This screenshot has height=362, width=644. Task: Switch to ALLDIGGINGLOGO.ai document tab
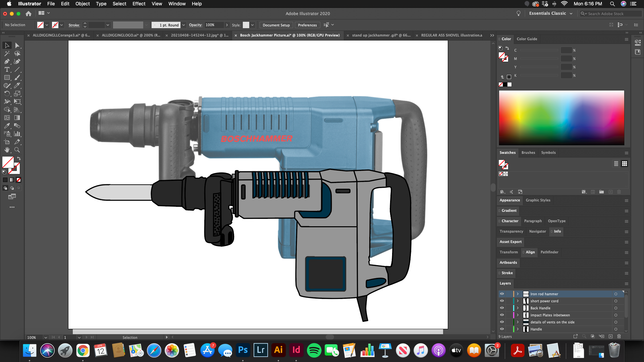[x=131, y=35]
